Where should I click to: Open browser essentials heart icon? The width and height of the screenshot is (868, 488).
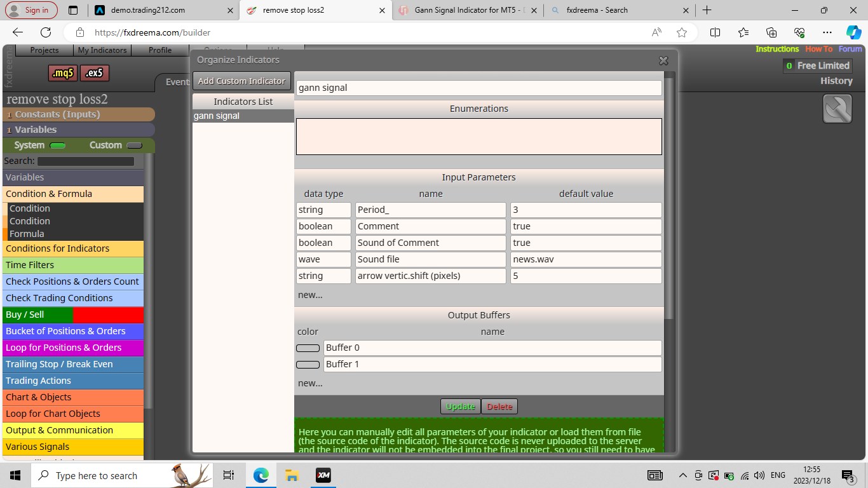(x=799, y=32)
